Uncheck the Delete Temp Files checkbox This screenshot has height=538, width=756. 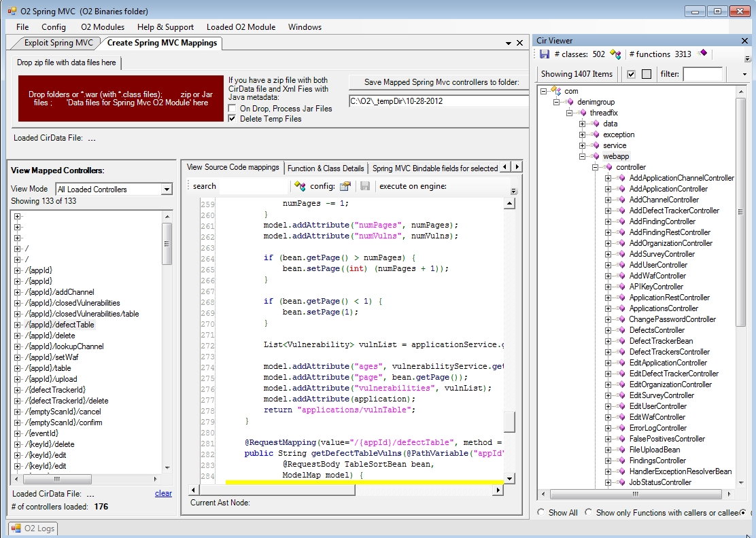pos(233,119)
